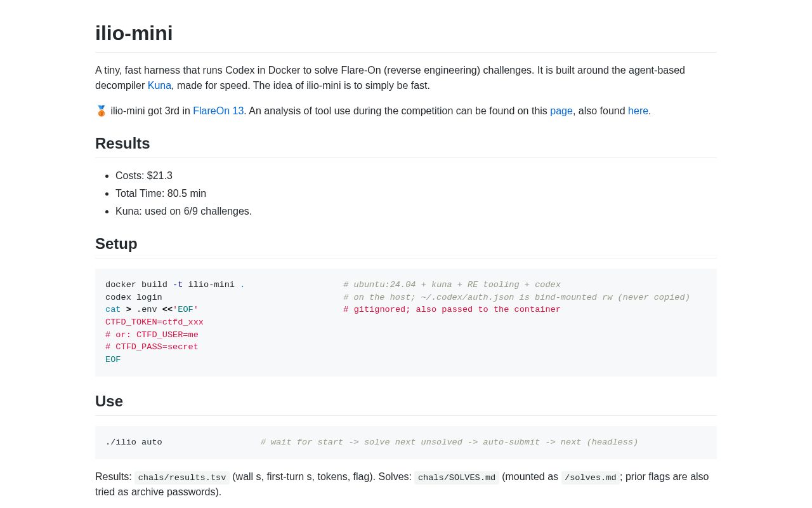Click the 'Costs: $21.3' list item
The height and width of the screenshot is (508, 812).
[144, 176]
